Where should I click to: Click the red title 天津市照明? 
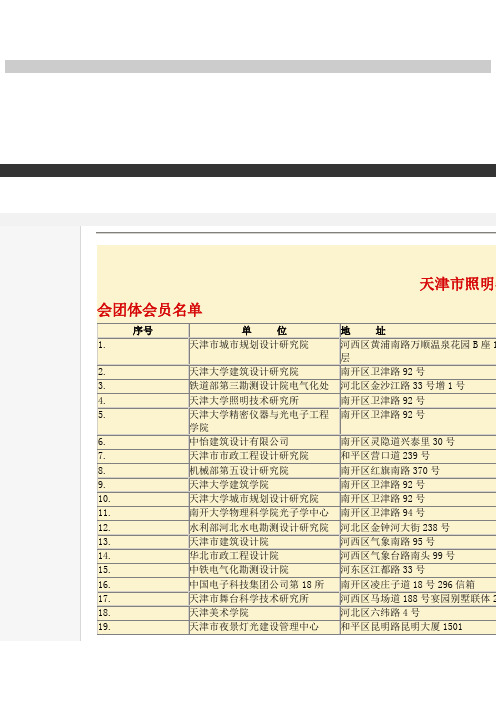458,284
